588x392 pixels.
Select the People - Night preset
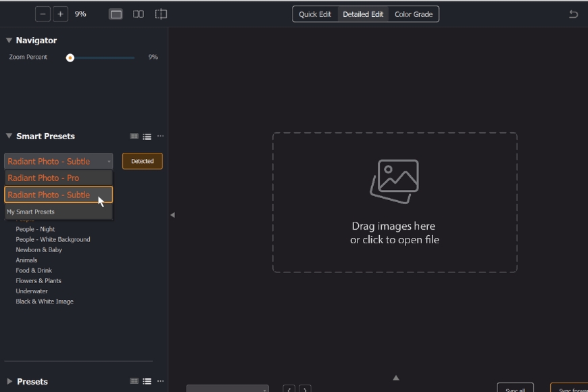pos(35,229)
